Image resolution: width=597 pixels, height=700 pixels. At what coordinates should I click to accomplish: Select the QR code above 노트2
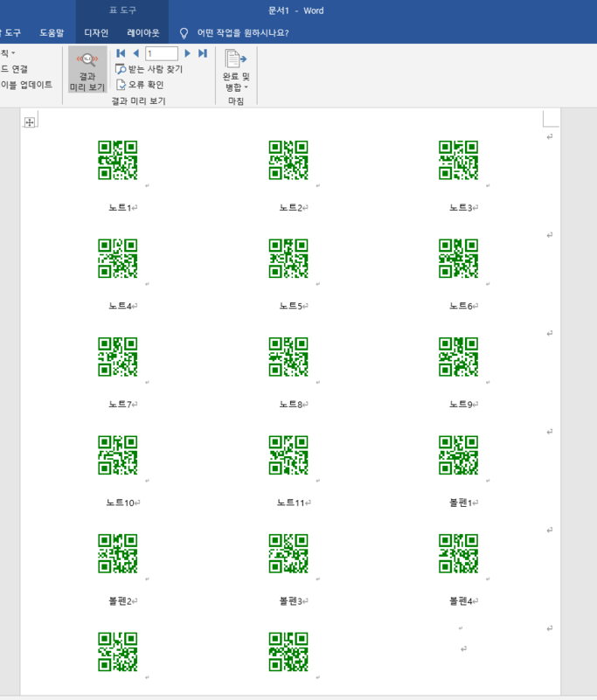point(288,160)
